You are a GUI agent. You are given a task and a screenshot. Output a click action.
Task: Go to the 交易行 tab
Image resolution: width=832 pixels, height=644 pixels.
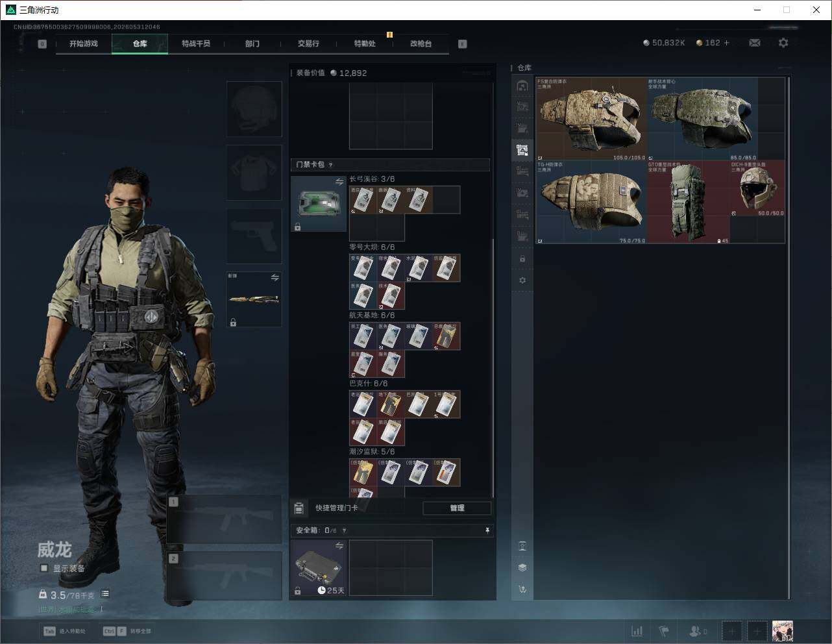coord(308,43)
